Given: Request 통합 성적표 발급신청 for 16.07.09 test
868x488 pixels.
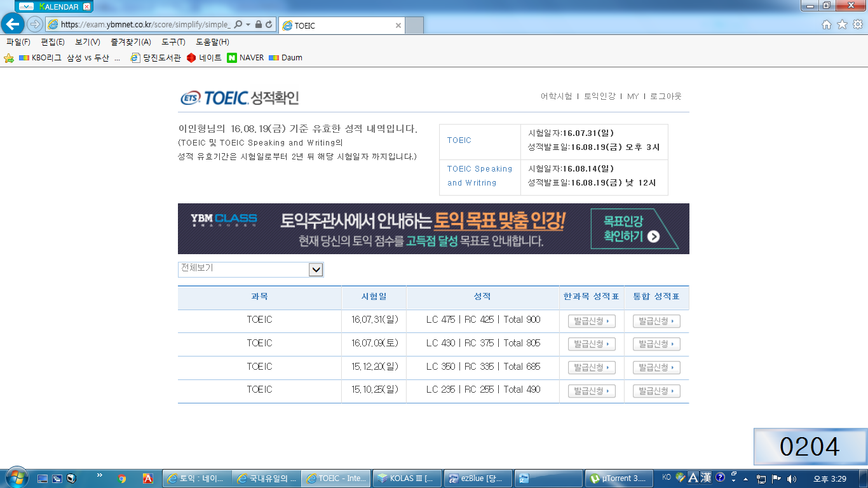Looking at the screenshot, I should (x=656, y=344).
